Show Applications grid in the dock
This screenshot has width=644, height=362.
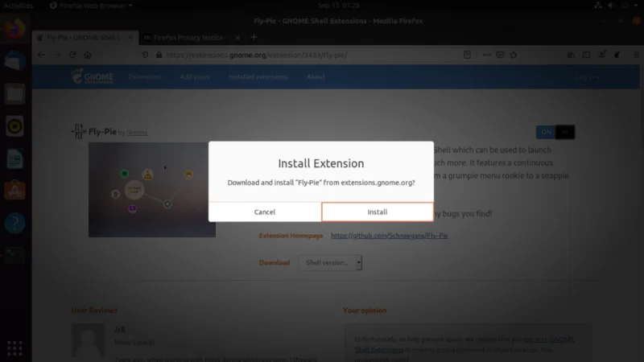(x=14, y=348)
